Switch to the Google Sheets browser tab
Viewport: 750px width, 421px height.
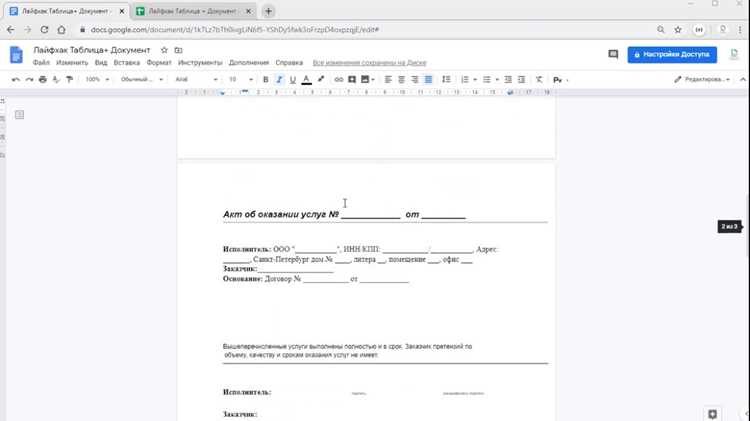[192, 11]
